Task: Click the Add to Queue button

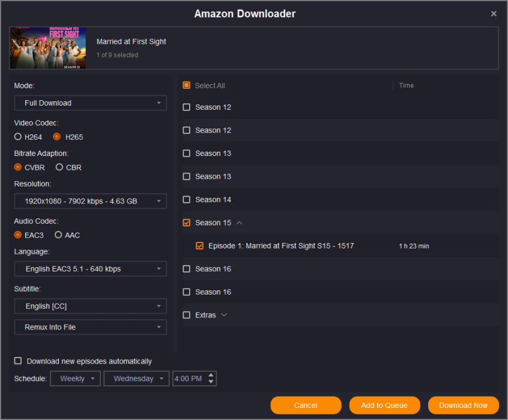Action: 384,406
